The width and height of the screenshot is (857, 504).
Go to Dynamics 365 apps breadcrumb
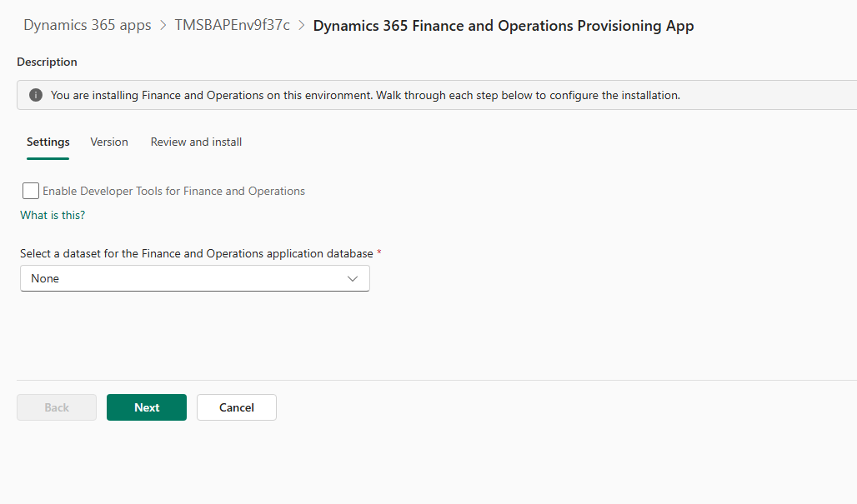tap(88, 25)
